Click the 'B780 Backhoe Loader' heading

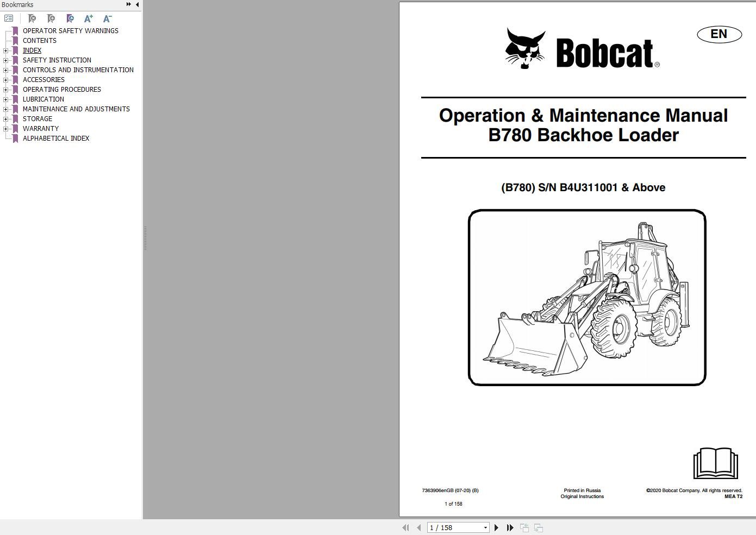(x=583, y=135)
